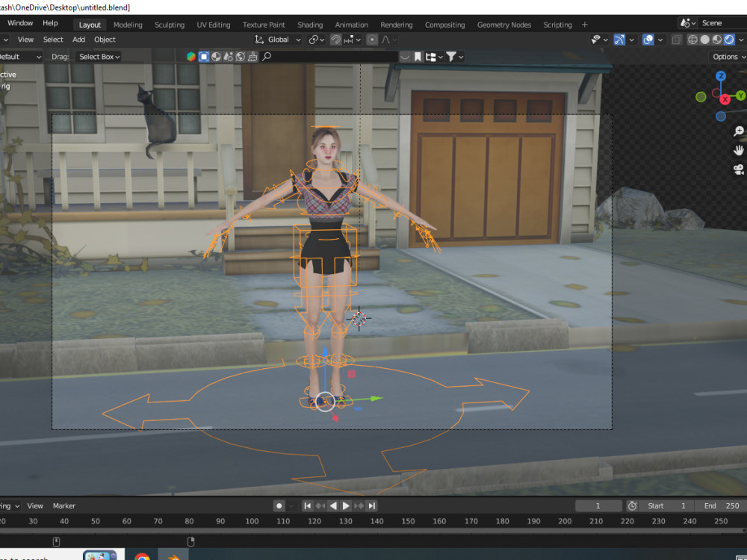Toggle proportional editing

[372, 40]
